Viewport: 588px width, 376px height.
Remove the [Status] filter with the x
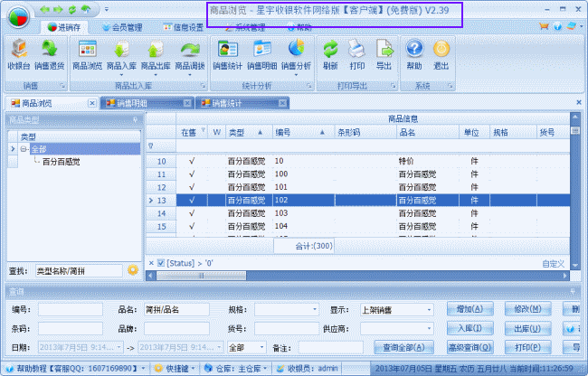pos(151,263)
